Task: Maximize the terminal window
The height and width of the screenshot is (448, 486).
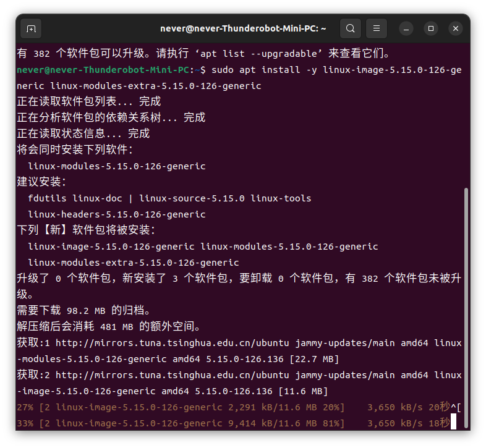Action: click(431, 29)
